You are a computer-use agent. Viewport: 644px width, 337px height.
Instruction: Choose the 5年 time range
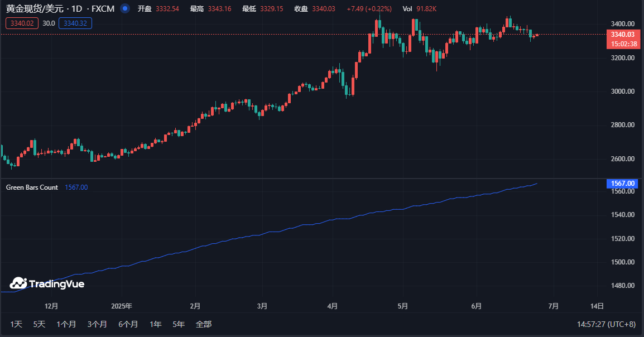(179, 324)
